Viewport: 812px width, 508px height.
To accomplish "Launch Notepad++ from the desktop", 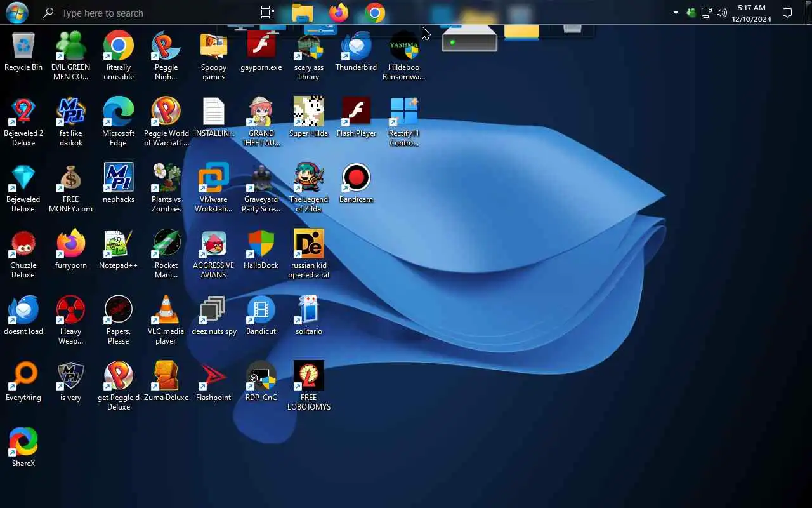I will click(119, 250).
